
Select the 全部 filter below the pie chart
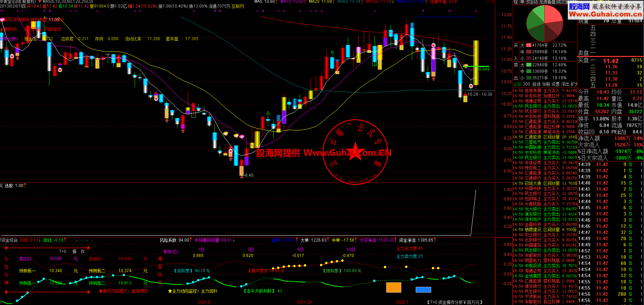[x=517, y=84]
